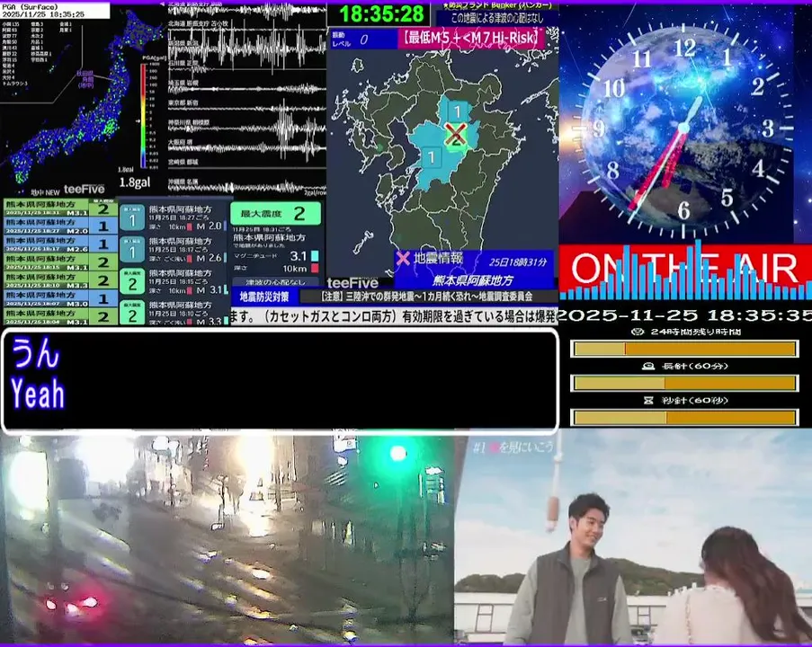Click the 津波の心配なし tsunami notice
This screenshot has width=812, height=647.
coord(275,282)
